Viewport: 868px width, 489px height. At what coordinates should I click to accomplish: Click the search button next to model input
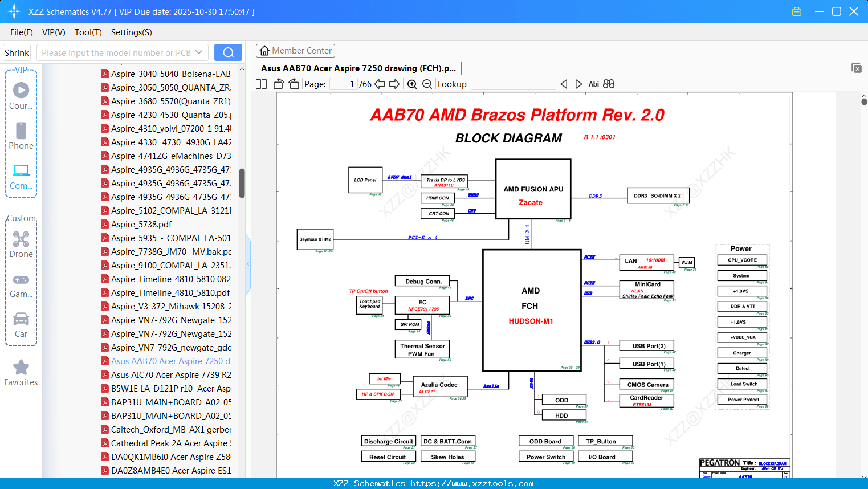pyautogui.click(x=228, y=52)
